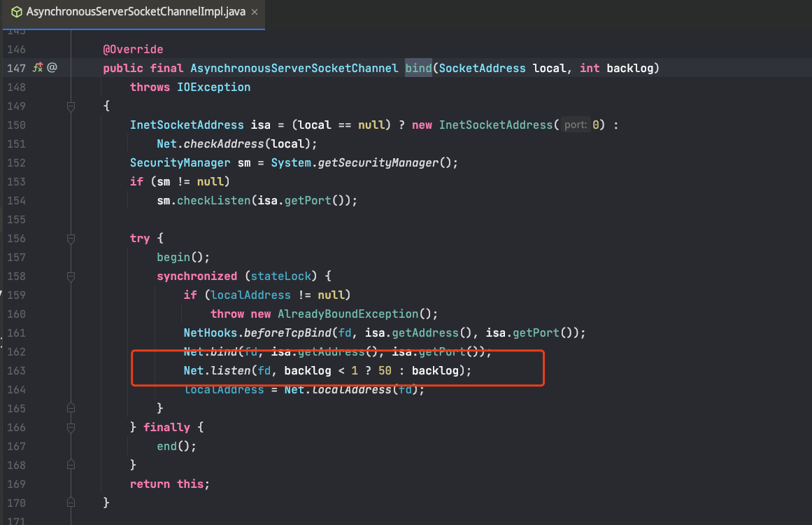This screenshot has width=812, height=525.
Task: Click the @ annotation gutter icon on line 147
Action: [x=52, y=67]
